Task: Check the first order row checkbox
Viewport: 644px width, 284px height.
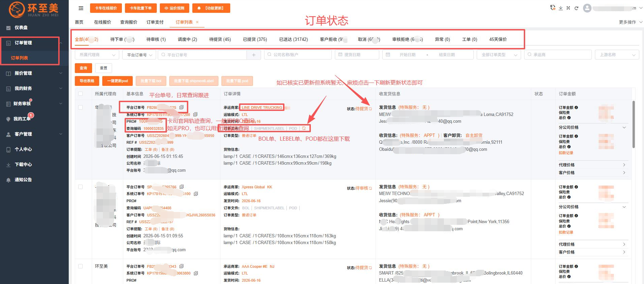Action: (80, 107)
